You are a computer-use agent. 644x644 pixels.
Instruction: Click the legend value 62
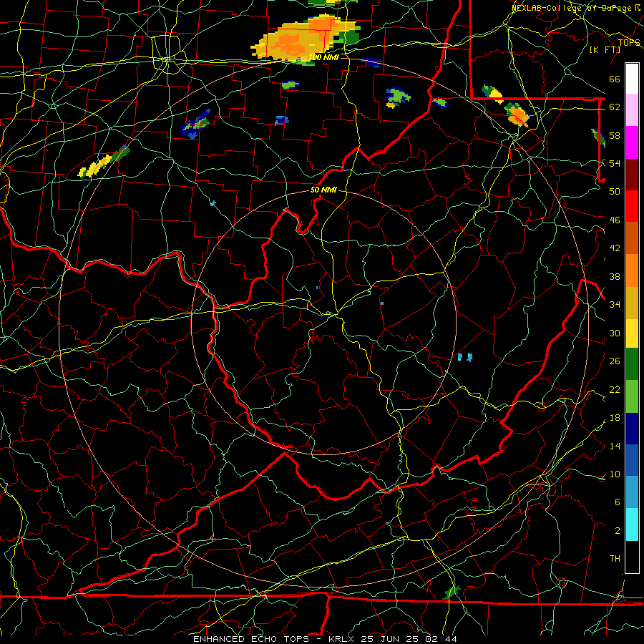pyautogui.click(x=614, y=107)
